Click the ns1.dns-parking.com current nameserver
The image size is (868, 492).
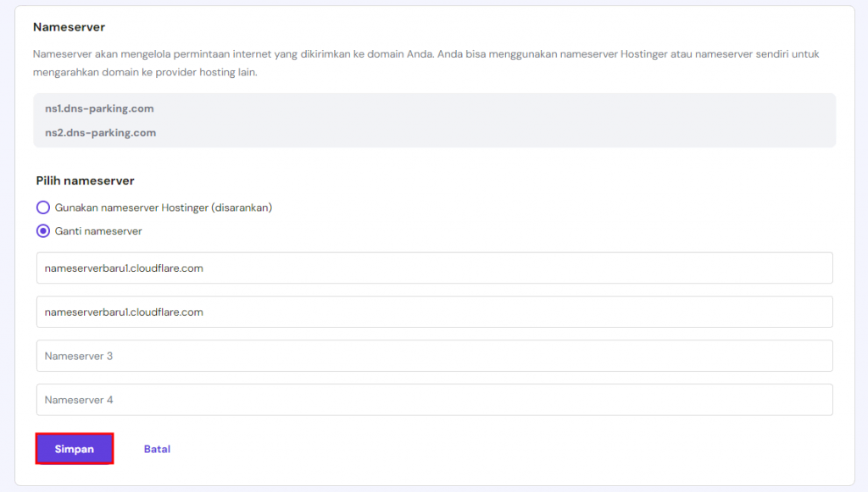click(99, 108)
